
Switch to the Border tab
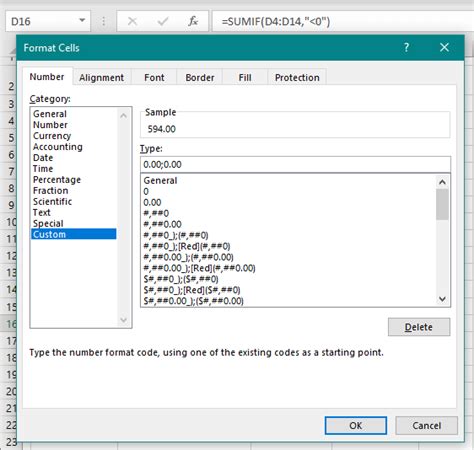pyautogui.click(x=200, y=78)
